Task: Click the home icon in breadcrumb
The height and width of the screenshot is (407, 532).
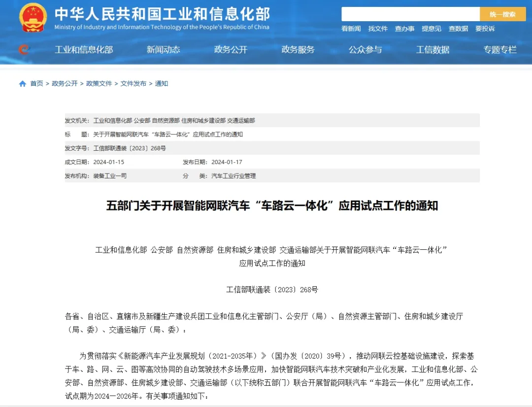Action: [22, 84]
